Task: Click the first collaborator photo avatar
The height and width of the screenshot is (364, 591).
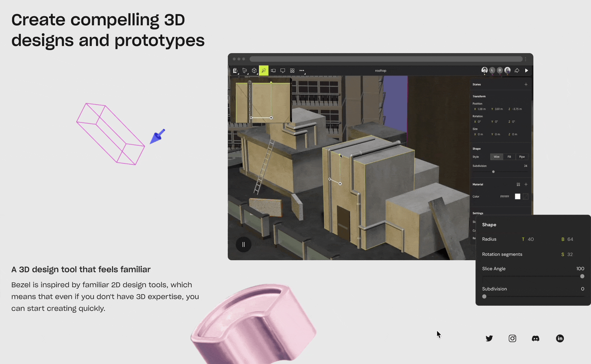Action: pos(484,70)
